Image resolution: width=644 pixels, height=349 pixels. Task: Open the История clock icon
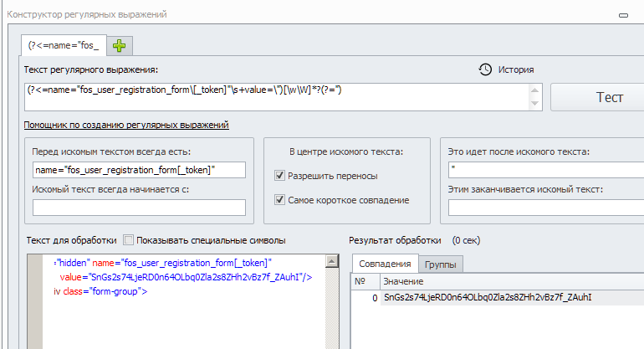pos(485,69)
